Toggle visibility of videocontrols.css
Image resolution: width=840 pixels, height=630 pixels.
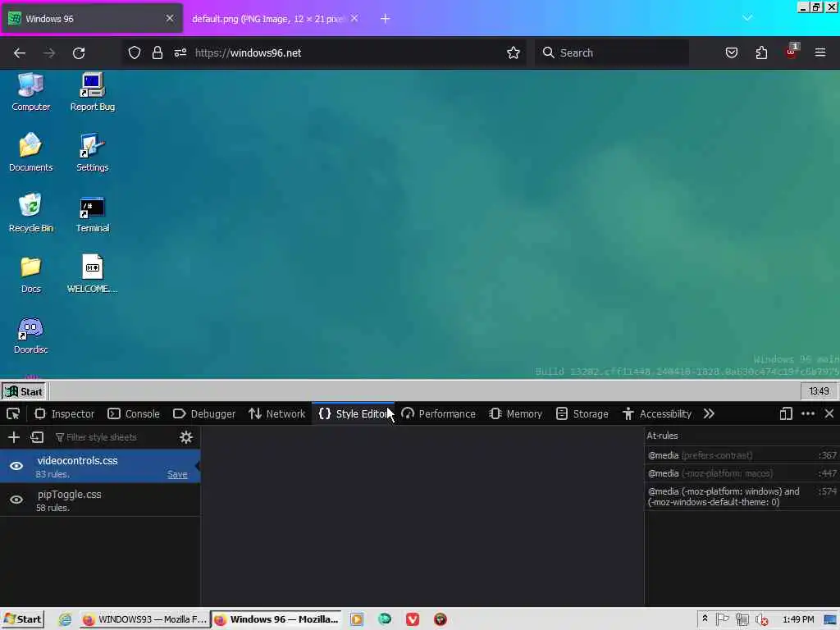(x=16, y=466)
